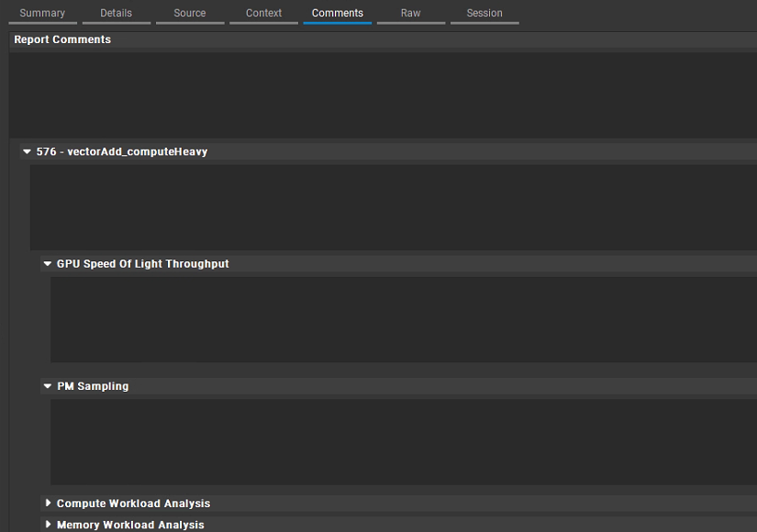This screenshot has height=532, width=757.
Task: Go to the Source tab
Action: [x=190, y=13]
